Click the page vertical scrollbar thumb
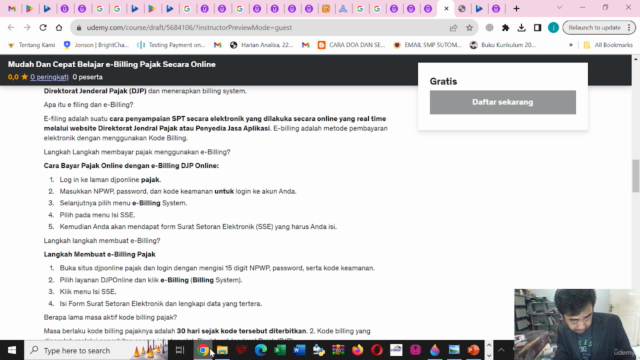Image resolution: width=640 pixels, height=360 pixels. (x=636, y=176)
